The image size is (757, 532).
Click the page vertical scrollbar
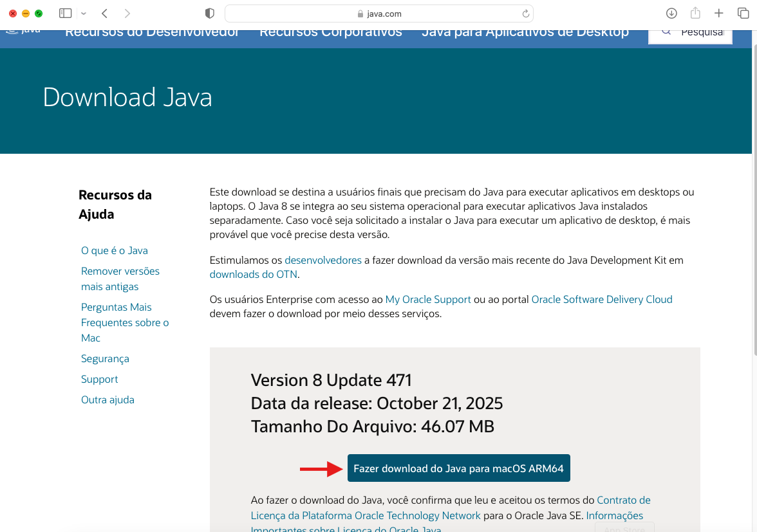click(752, 193)
